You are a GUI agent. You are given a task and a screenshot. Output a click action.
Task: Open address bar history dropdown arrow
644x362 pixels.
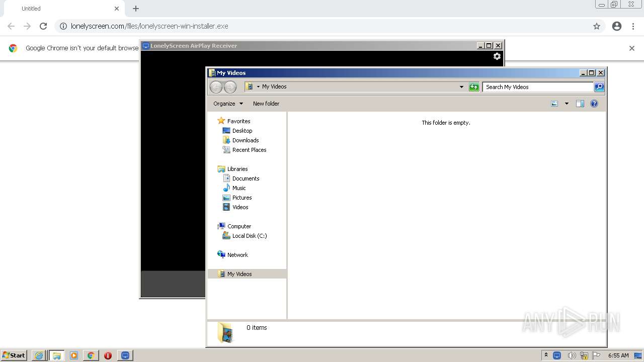[x=462, y=87]
